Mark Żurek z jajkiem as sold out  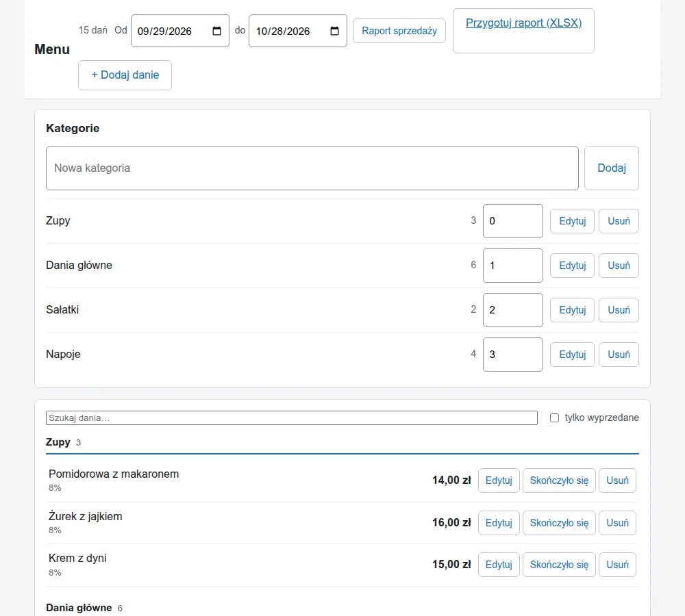[559, 523]
